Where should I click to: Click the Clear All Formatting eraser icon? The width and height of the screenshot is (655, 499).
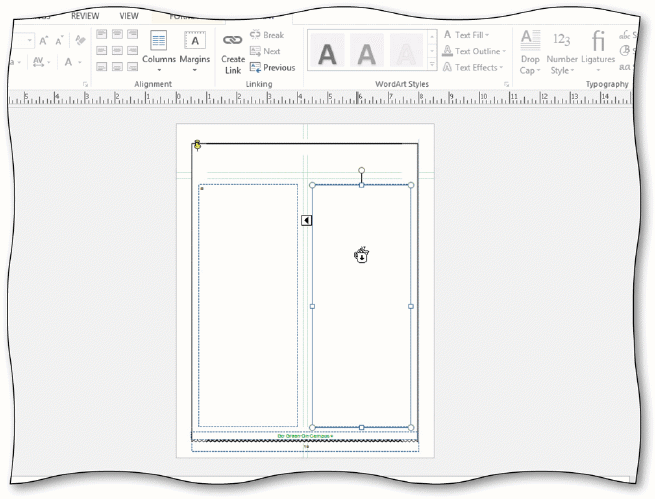[x=80, y=40]
